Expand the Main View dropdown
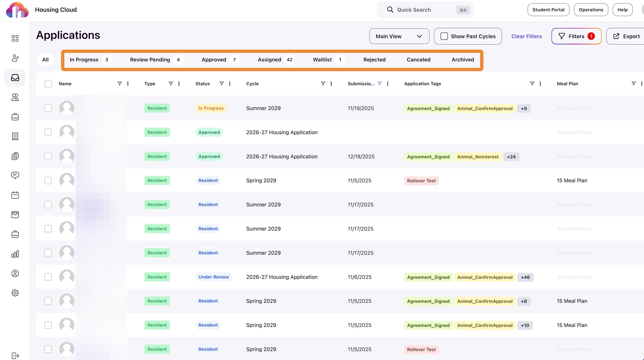This screenshot has height=360, width=644. [399, 36]
